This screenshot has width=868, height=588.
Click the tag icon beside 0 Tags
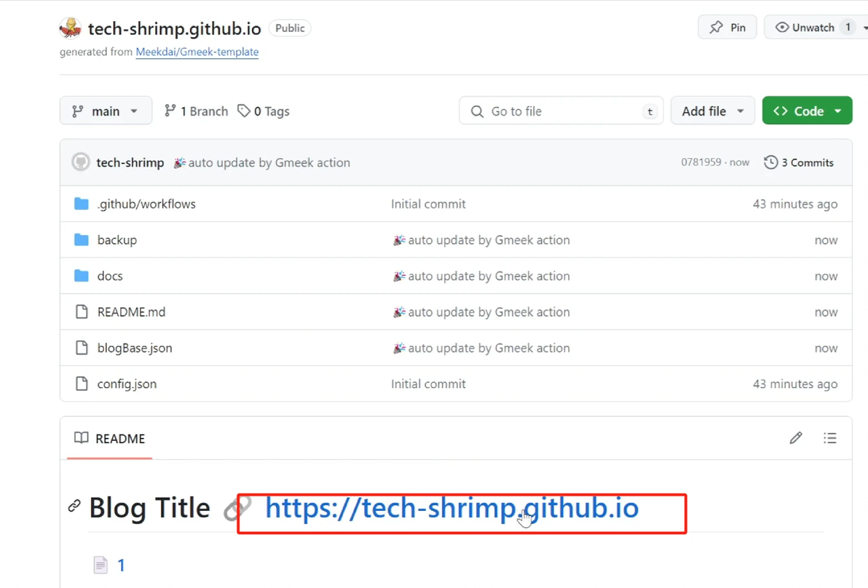click(x=243, y=111)
